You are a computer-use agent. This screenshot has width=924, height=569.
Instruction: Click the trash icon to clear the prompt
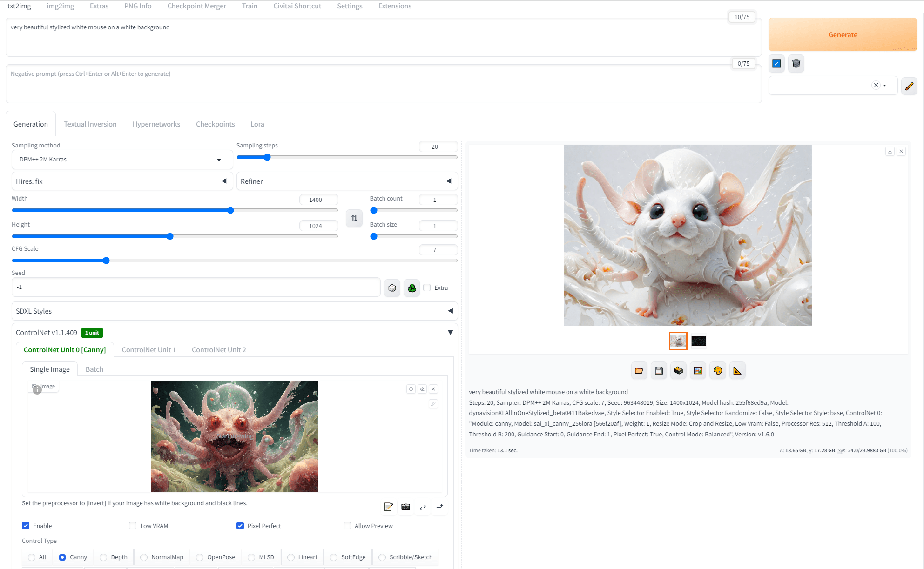[x=796, y=63]
